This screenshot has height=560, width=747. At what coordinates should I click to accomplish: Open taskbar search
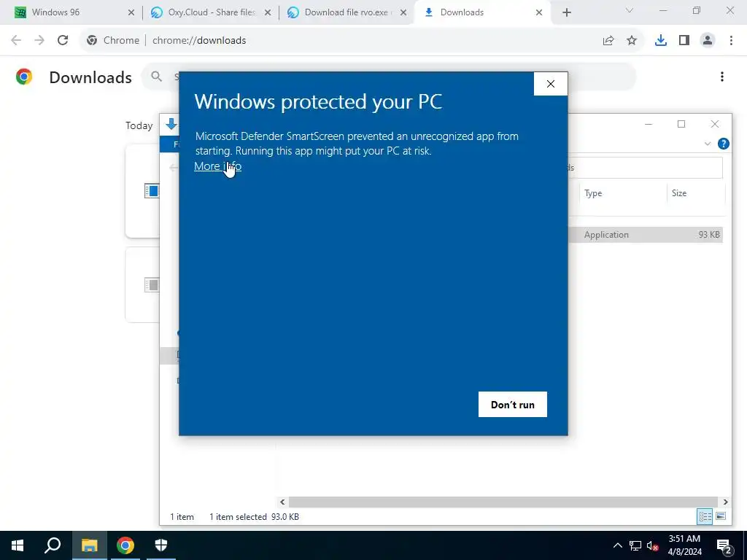[53, 545]
